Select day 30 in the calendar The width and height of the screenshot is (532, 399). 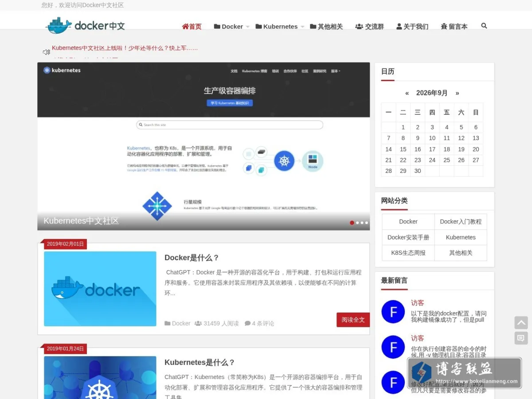pyautogui.click(x=418, y=171)
